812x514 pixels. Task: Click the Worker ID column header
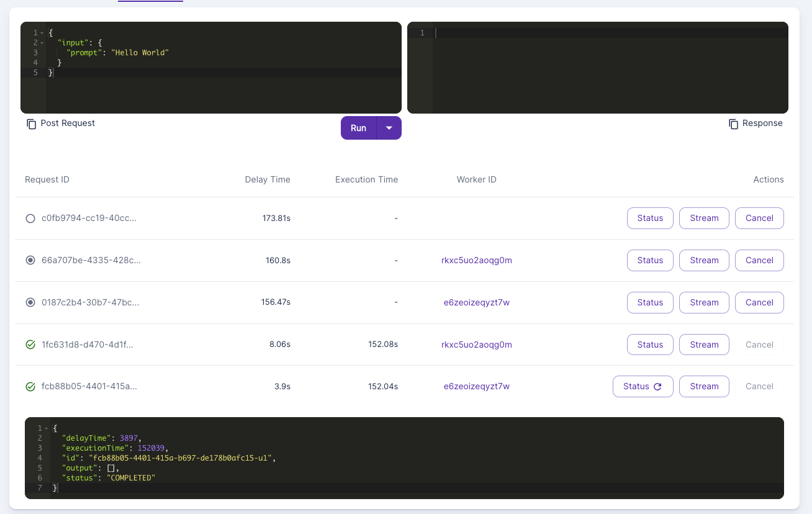pyautogui.click(x=477, y=180)
